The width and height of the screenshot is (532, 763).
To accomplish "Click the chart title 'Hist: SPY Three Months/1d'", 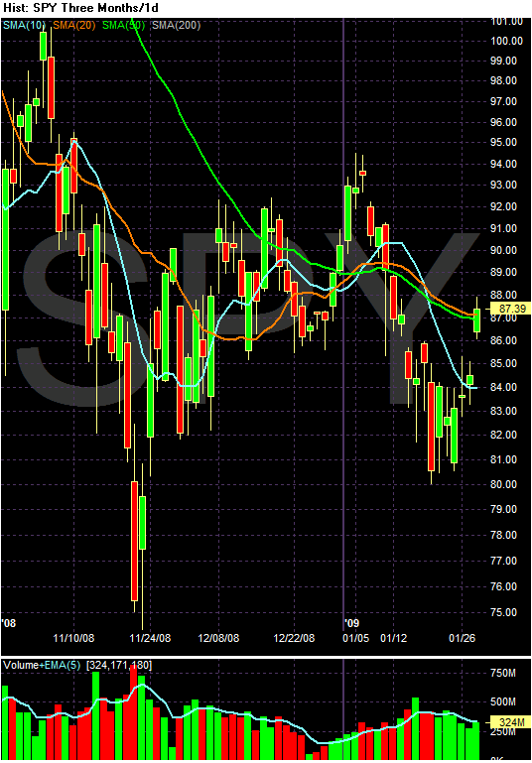I will [x=80, y=8].
